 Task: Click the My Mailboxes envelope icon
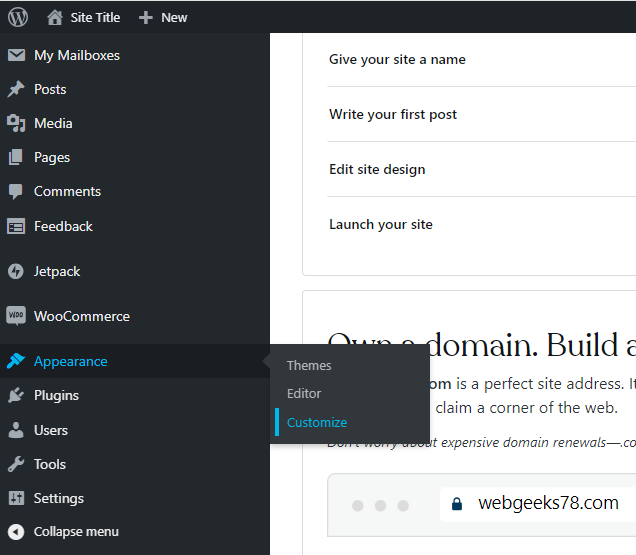(16, 55)
